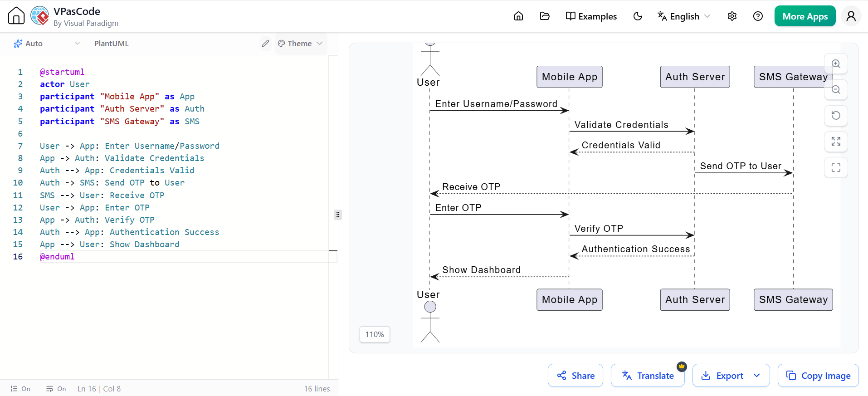Click the Copy Image button

click(x=818, y=376)
